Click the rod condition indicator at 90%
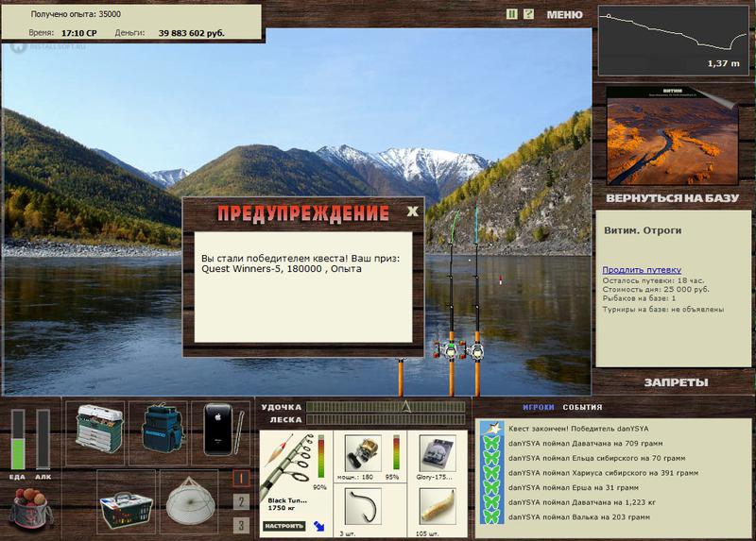The width and height of the screenshot is (756, 541). point(321,456)
